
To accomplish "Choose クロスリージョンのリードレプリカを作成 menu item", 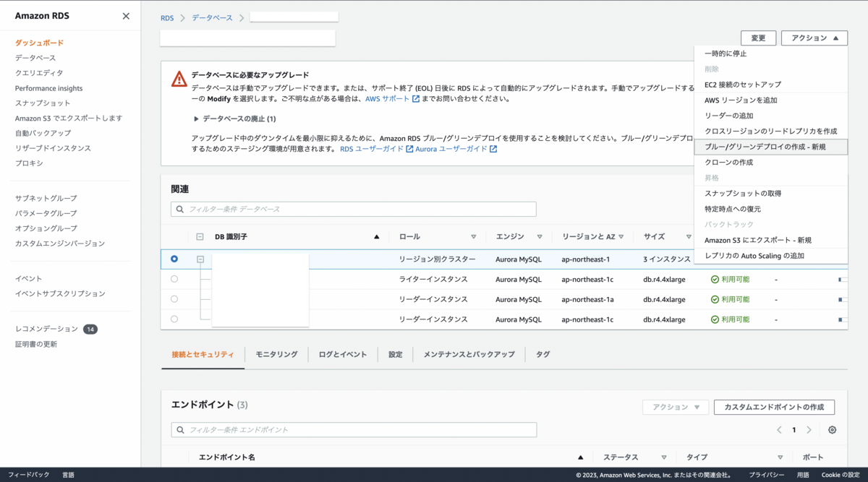I will (770, 132).
